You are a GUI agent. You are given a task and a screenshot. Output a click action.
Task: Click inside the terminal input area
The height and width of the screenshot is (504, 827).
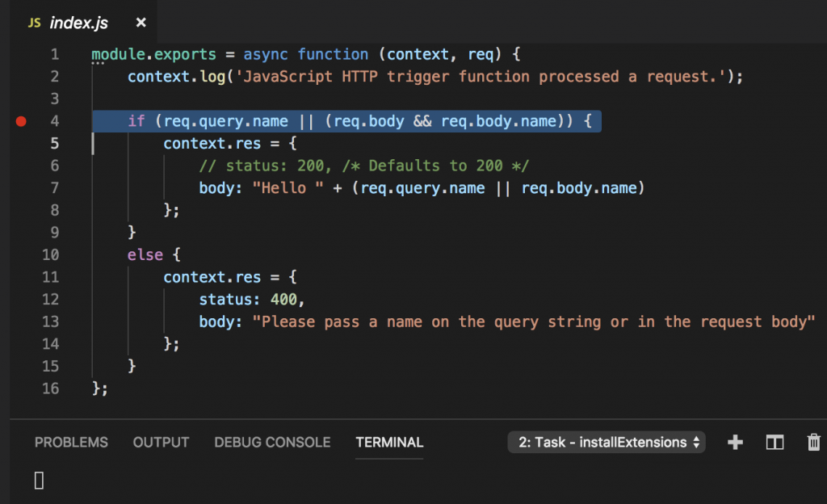tap(162, 479)
